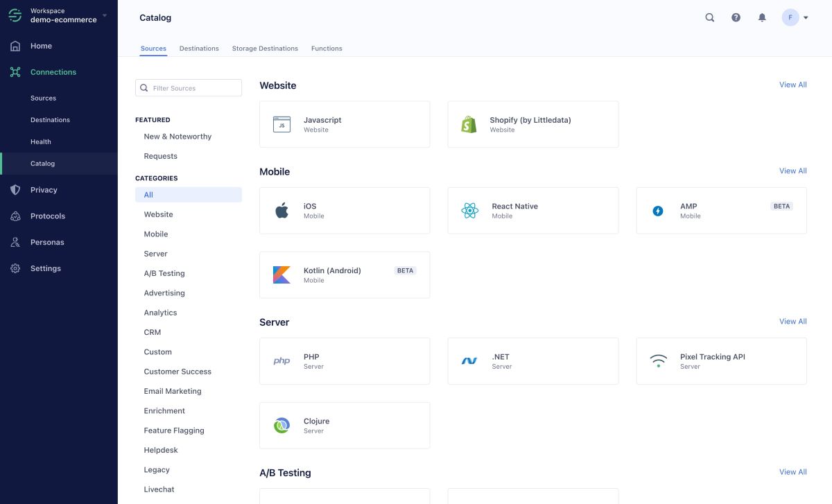The image size is (832, 504).
Task: Click View All for Server sources
Action: [x=792, y=321]
